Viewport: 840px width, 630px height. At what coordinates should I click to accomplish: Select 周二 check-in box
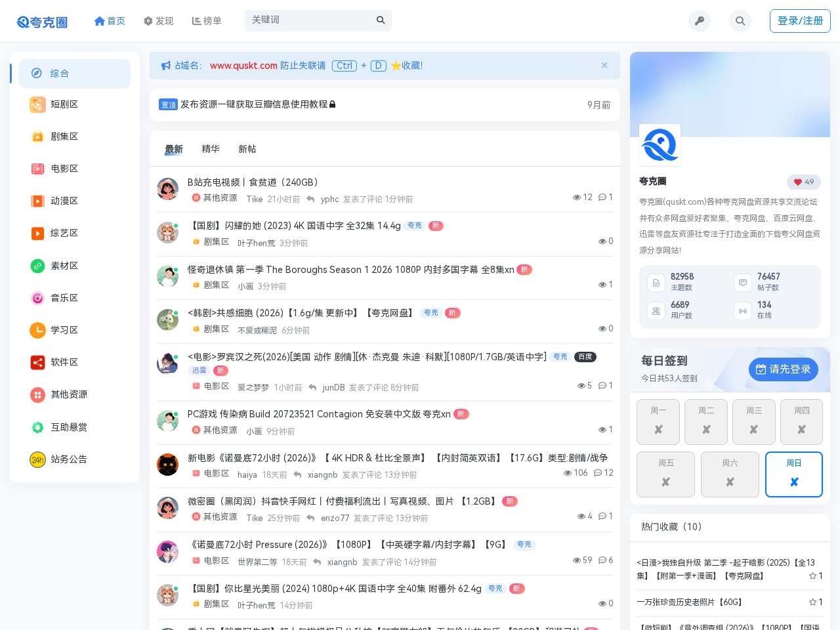(x=706, y=422)
